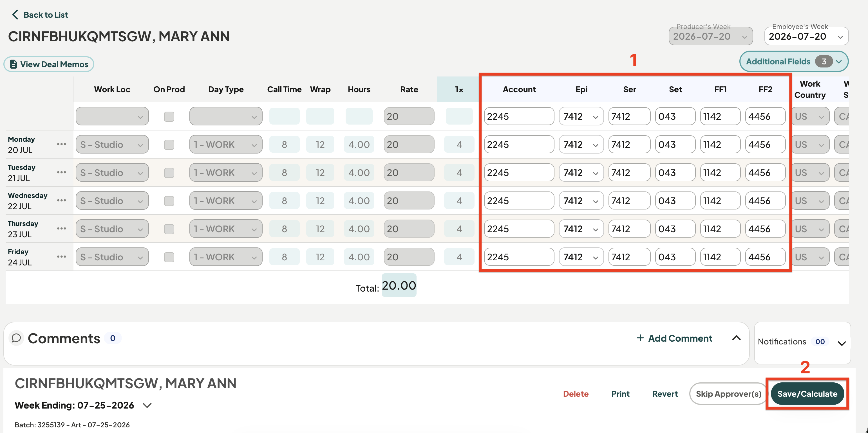Click the Add Comment button
Viewport: 868px width, 433px height.
tap(674, 338)
